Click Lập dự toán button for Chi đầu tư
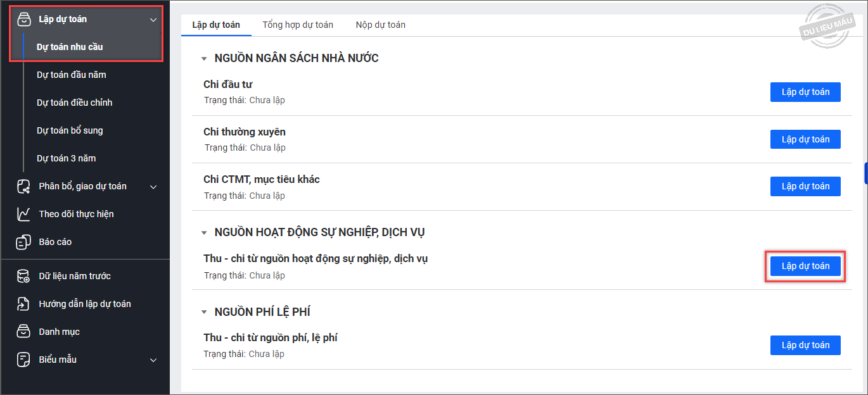 coord(805,92)
